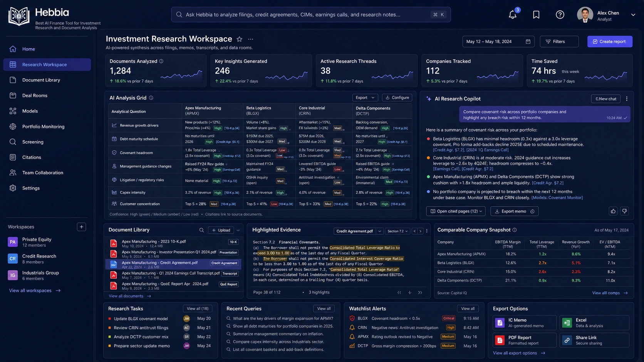Follow View all workspaces link
This screenshot has width=644, height=362.
click(35, 290)
